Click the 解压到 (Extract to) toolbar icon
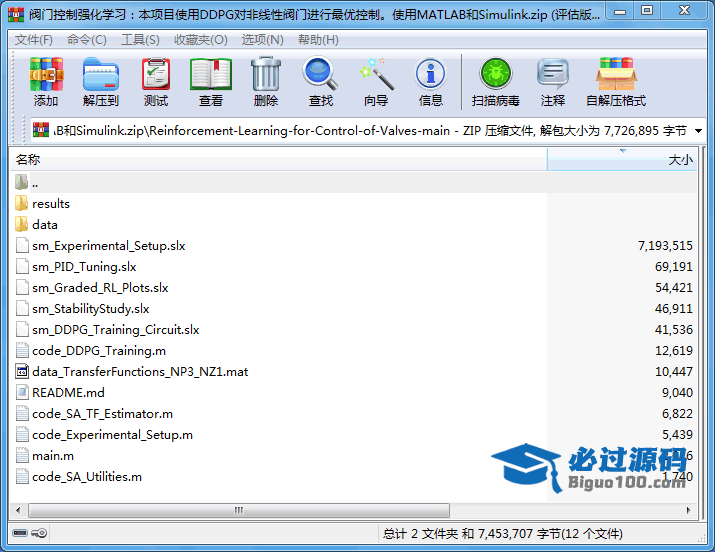 click(101, 74)
